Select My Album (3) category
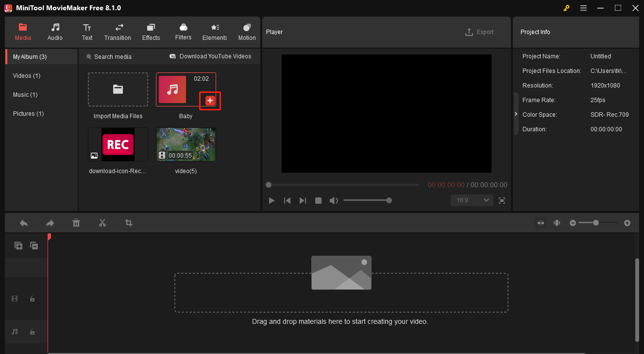 coord(41,56)
